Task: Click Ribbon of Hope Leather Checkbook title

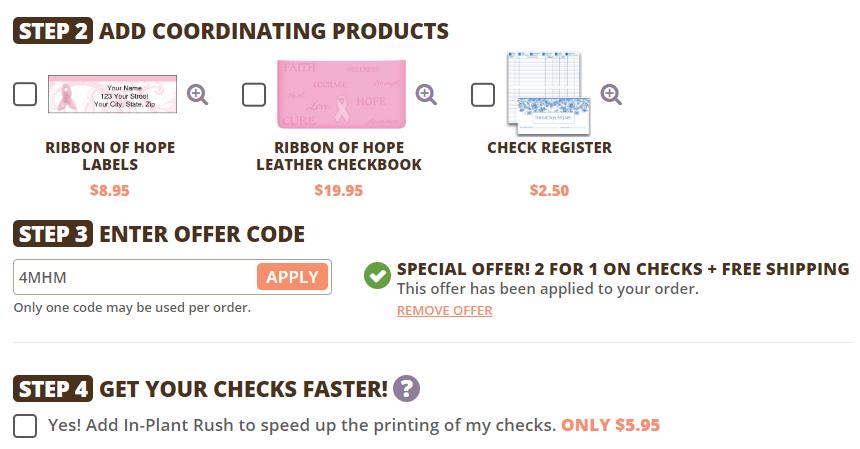Action: pyautogui.click(x=339, y=156)
